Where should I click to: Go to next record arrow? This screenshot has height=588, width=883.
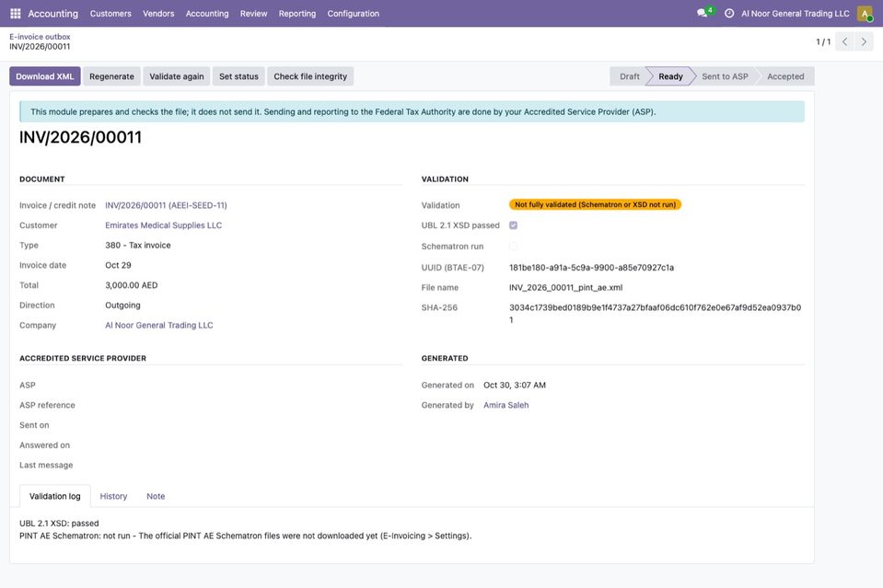click(x=864, y=41)
